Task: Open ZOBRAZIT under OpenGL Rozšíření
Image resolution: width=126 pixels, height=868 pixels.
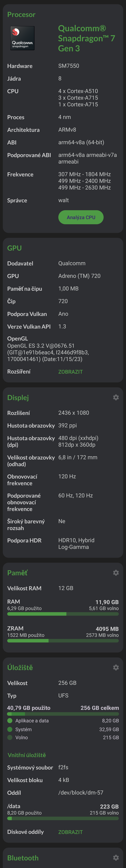Action: [x=71, y=371]
